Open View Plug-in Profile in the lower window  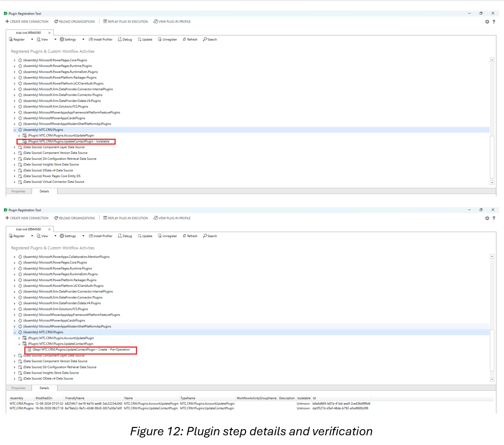pyautogui.click(x=172, y=218)
